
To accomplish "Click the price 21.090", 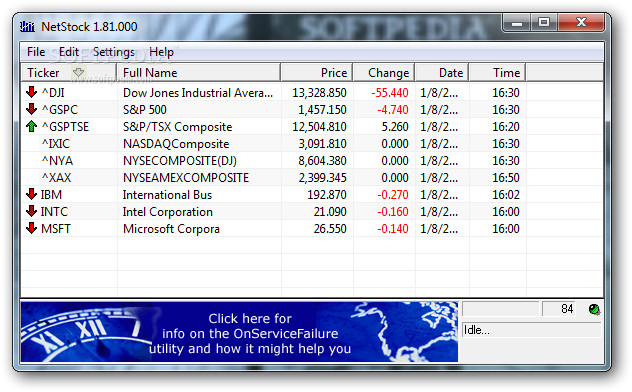I will point(330,212).
